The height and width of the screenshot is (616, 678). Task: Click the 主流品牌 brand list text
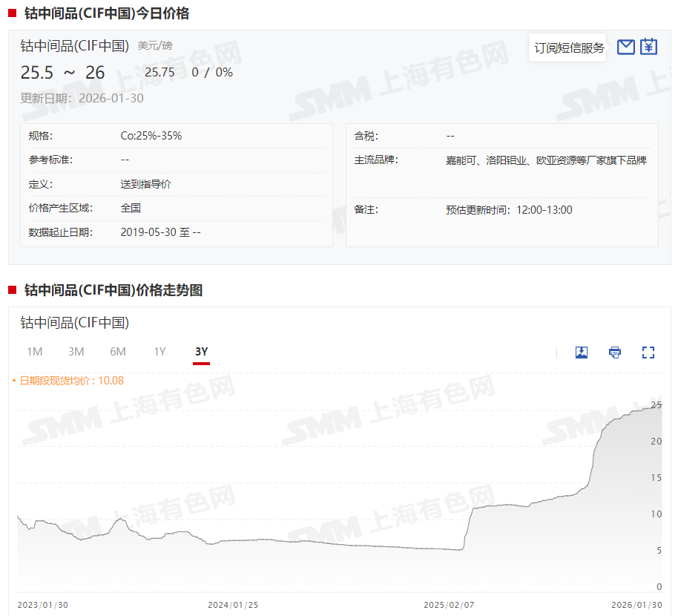click(x=546, y=160)
